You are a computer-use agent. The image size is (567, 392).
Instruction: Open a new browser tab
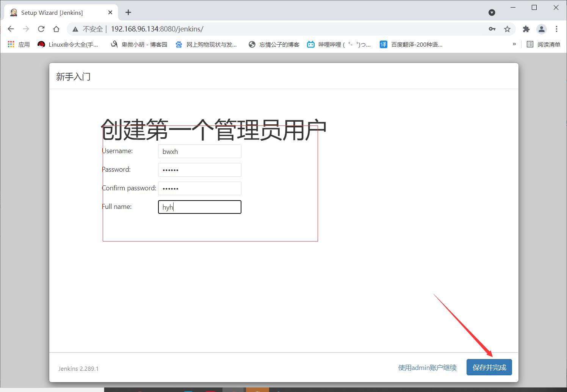tap(128, 13)
